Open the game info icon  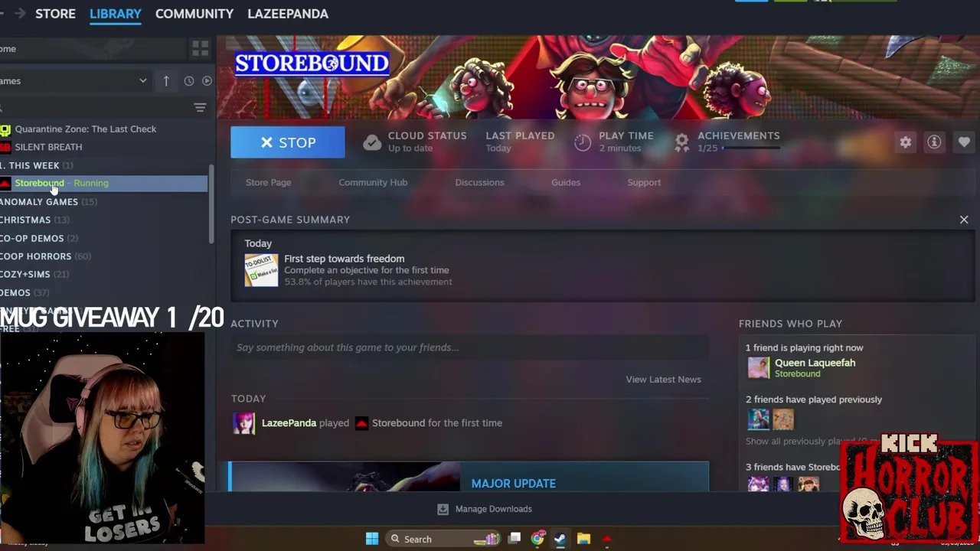934,142
